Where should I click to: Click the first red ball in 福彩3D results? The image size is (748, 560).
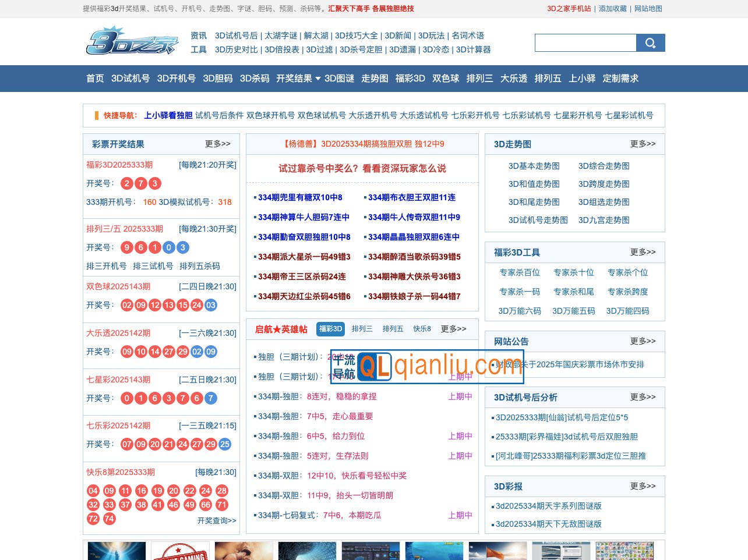[127, 183]
